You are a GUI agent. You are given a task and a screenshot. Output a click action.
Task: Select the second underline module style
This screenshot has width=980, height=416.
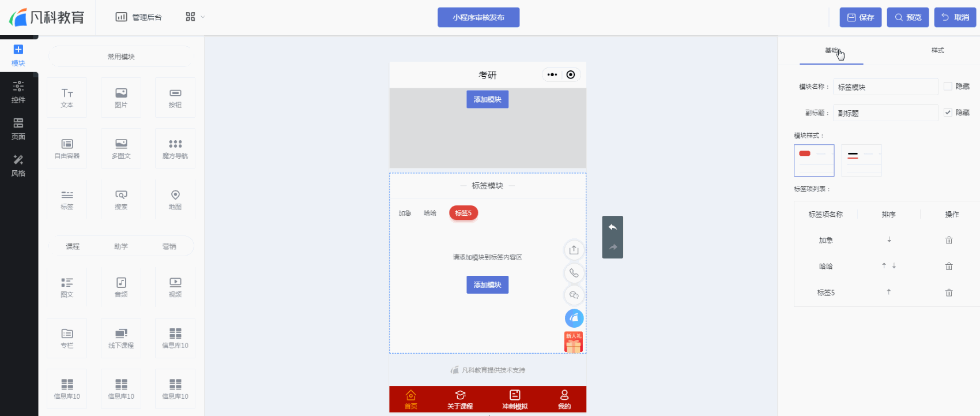click(861, 160)
